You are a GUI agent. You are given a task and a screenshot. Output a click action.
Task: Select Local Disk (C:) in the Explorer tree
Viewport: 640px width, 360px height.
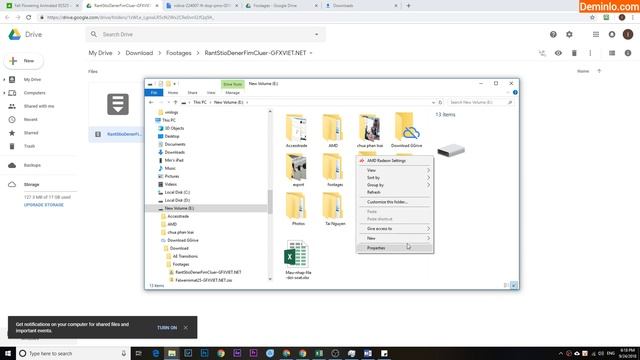pyautogui.click(x=177, y=192)
